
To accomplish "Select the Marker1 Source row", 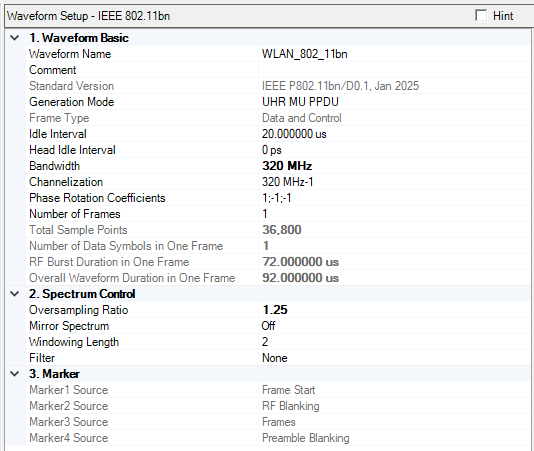I will click(278, 390).
